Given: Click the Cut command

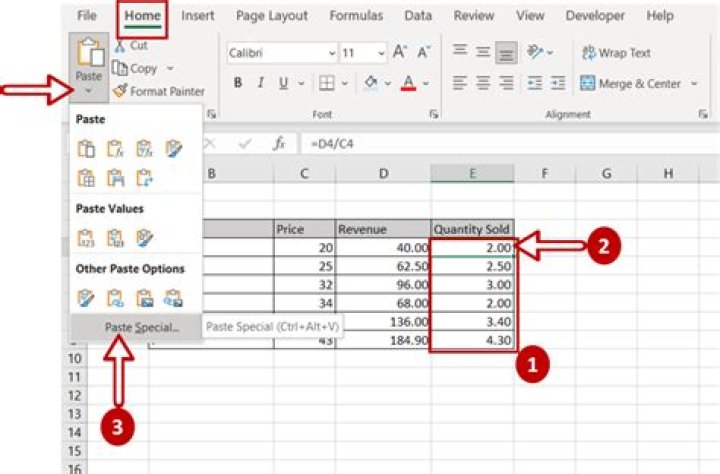Looking at the screenshot, I should [131, 45].
